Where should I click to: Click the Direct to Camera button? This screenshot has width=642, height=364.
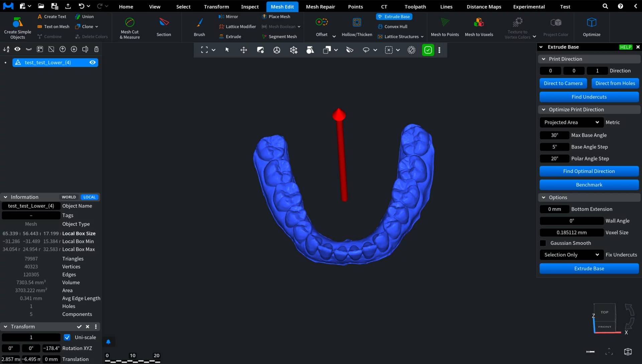click(563, 83)
